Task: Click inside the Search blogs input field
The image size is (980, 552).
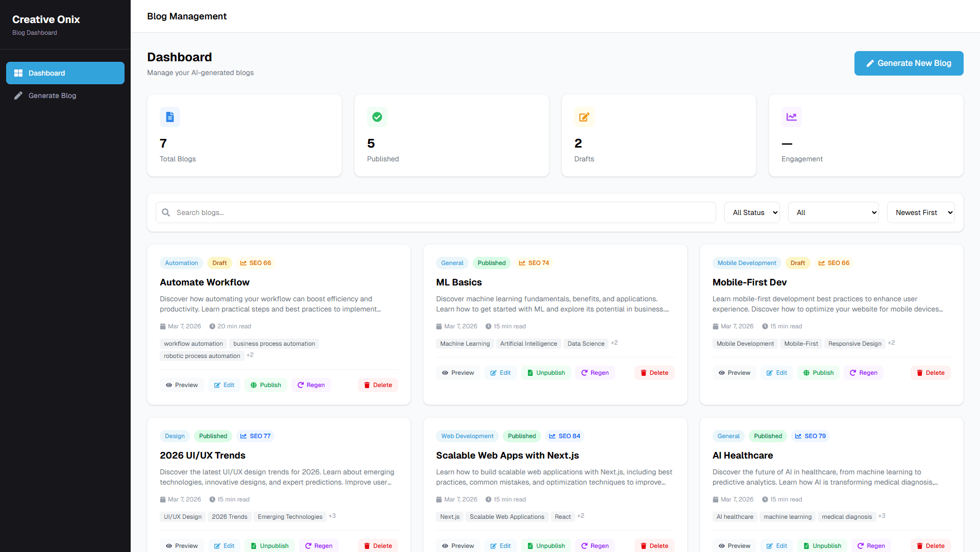Action: [x=357, y=212]
